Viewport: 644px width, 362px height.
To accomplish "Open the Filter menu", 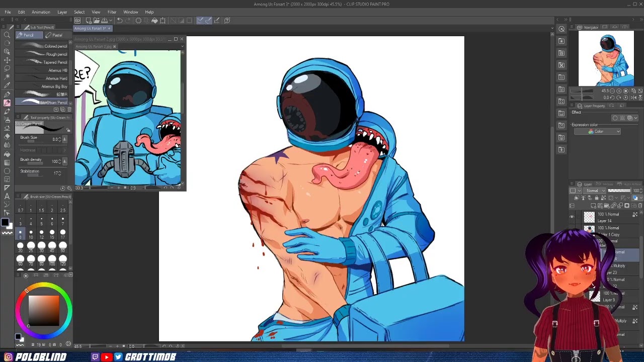I will (112, 12).
